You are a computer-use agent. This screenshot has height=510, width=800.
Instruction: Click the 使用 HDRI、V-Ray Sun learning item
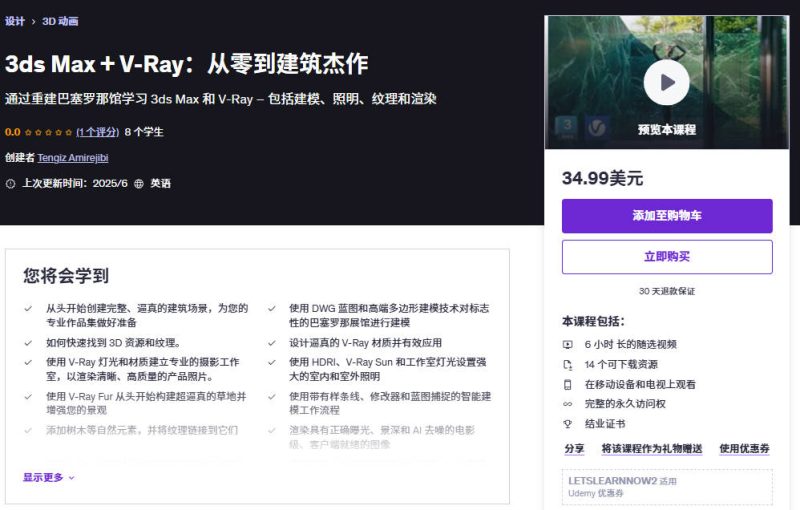click(x=388, y=369)
